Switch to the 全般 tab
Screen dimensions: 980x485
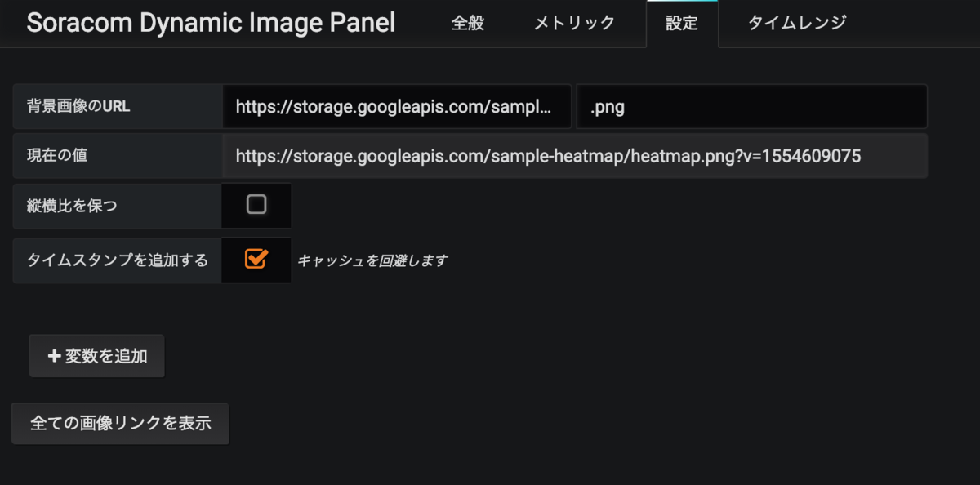467,23
